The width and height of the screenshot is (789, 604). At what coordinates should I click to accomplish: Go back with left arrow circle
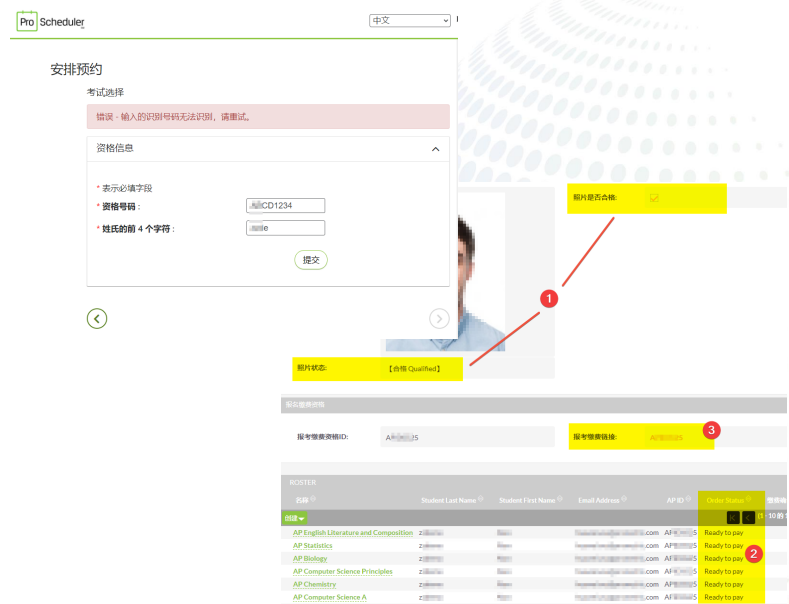click(97, 319)
